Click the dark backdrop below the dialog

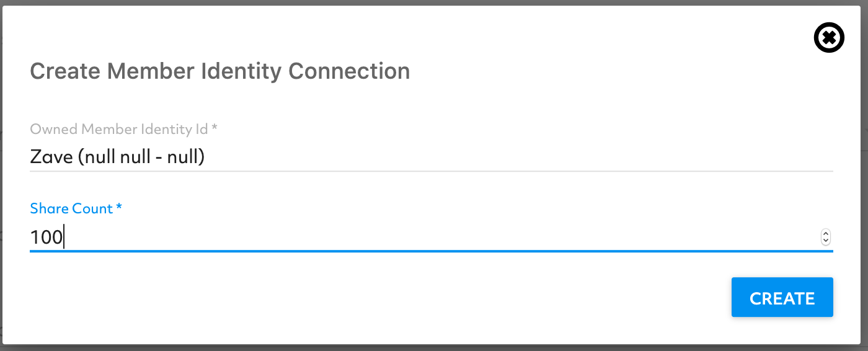(x=434, y=348)
